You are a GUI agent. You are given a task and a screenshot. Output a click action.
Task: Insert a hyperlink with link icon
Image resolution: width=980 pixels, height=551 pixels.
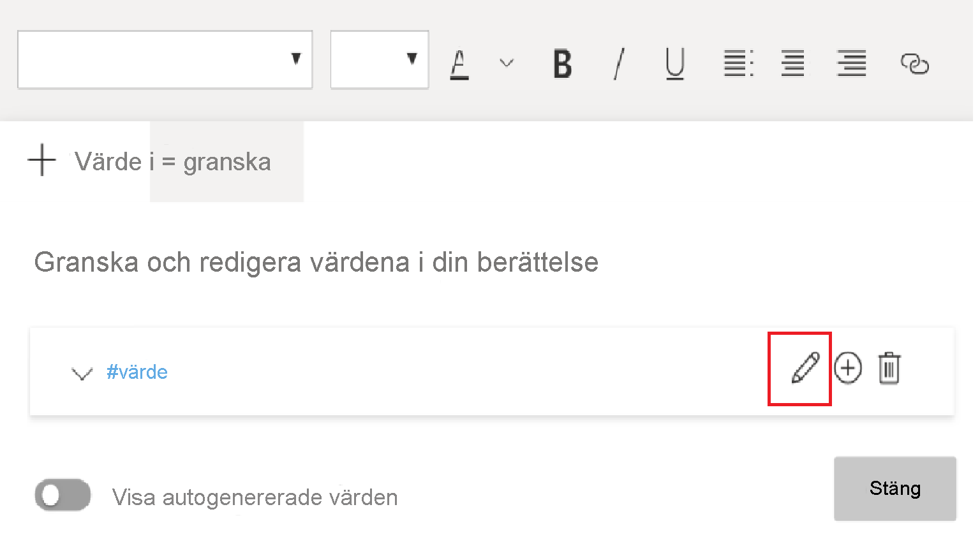(x=914, y=64)
